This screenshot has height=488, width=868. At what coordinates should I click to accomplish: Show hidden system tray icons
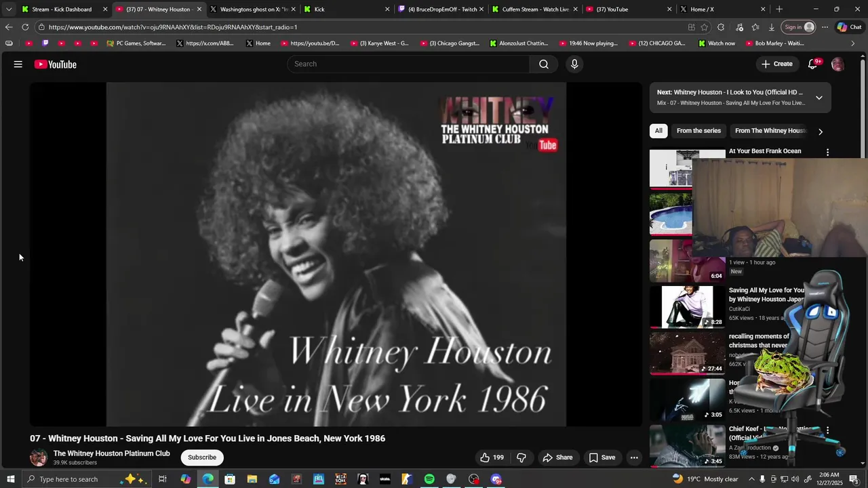(x=751, y=479)
